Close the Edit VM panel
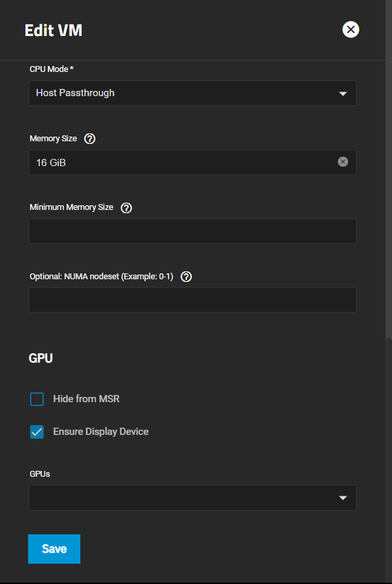Screen dimensions: 392x584 tap(351, 29)
